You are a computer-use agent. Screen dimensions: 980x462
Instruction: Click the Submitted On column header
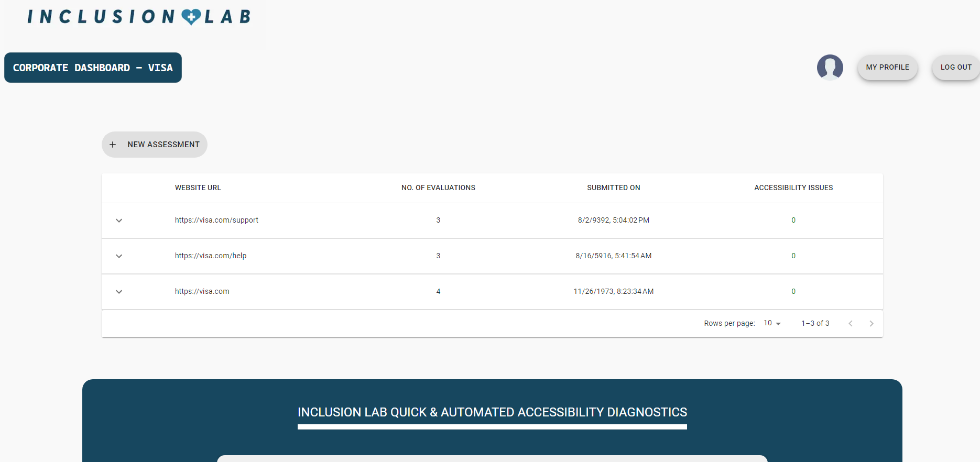pos(613,188)
